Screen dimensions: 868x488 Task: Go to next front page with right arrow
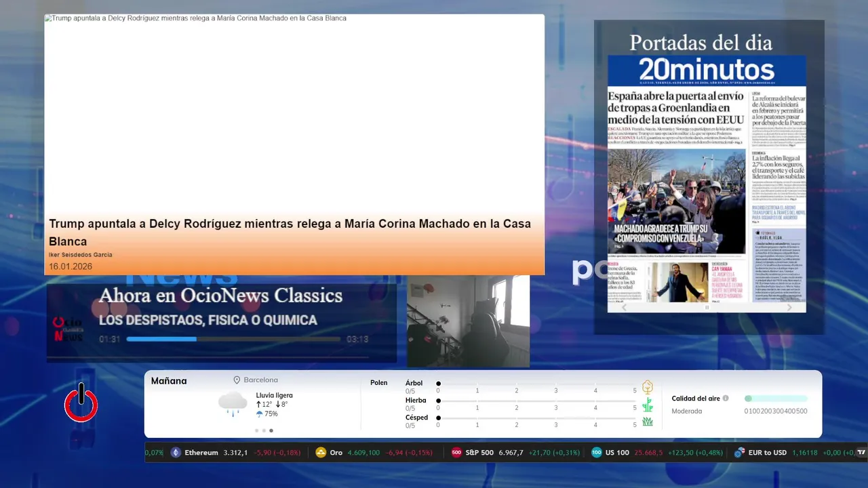789,307
